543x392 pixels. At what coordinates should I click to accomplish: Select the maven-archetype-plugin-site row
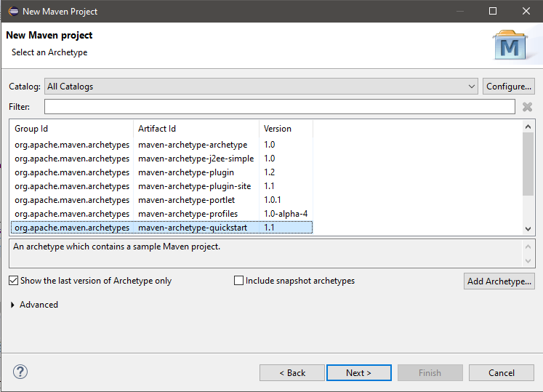pyautogui.click(x=161, y=186)
